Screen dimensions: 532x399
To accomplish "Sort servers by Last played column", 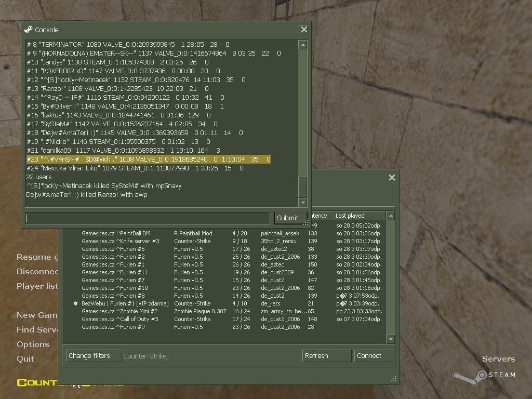I will pos(360,216).
